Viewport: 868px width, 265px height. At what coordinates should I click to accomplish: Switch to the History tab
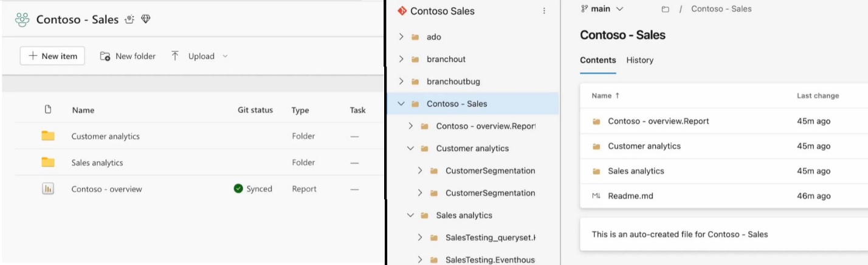[x=640, y=60]
